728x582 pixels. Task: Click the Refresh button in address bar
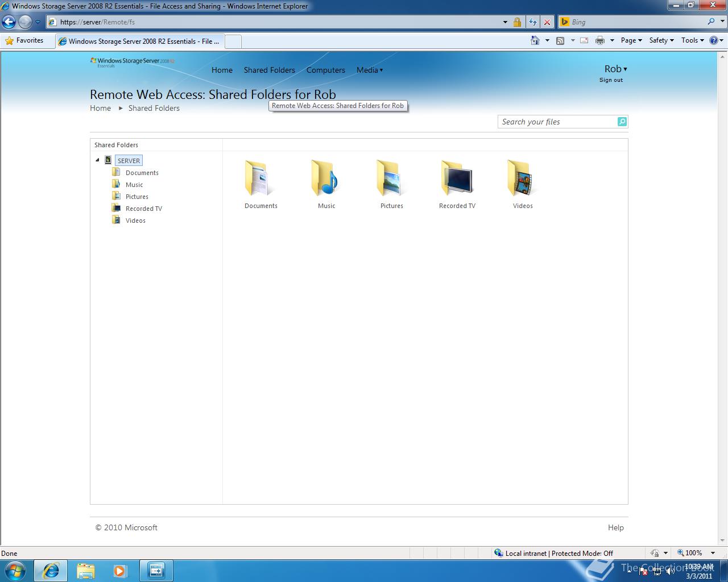point(532,22)
